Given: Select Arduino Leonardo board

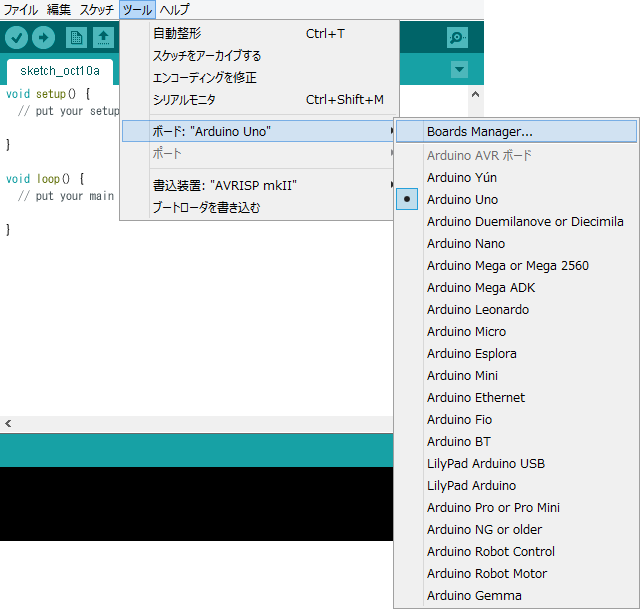Looking at the screenshot, I should click(516, 309).
